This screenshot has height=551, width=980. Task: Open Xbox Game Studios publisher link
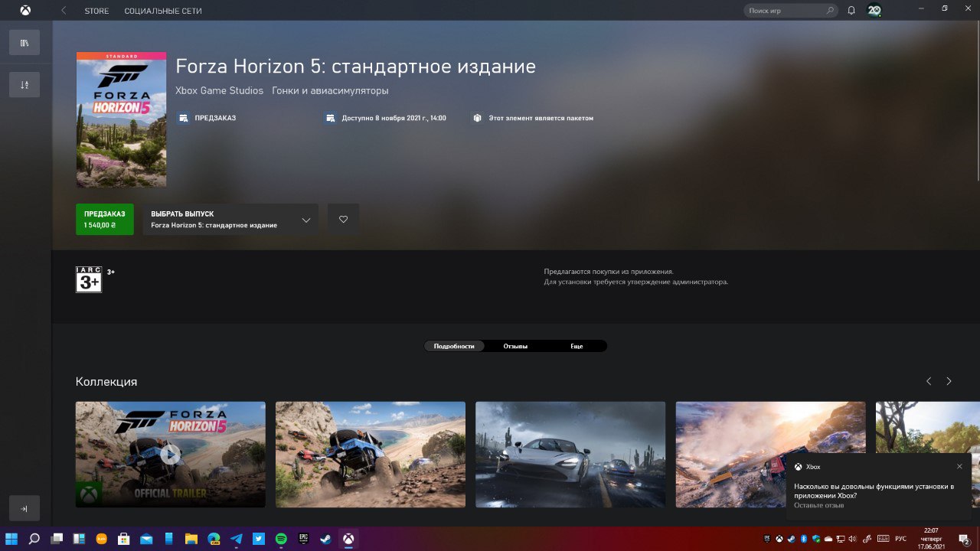coord(219,91)
